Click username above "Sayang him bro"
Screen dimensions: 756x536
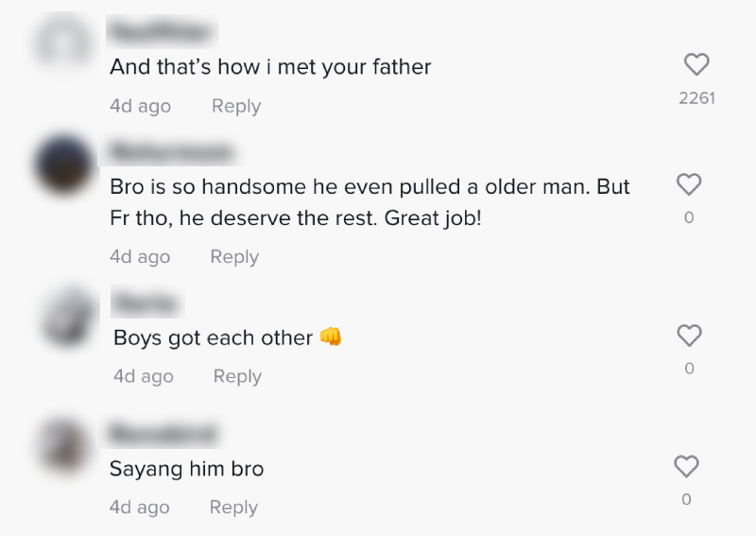coord(163,435)
